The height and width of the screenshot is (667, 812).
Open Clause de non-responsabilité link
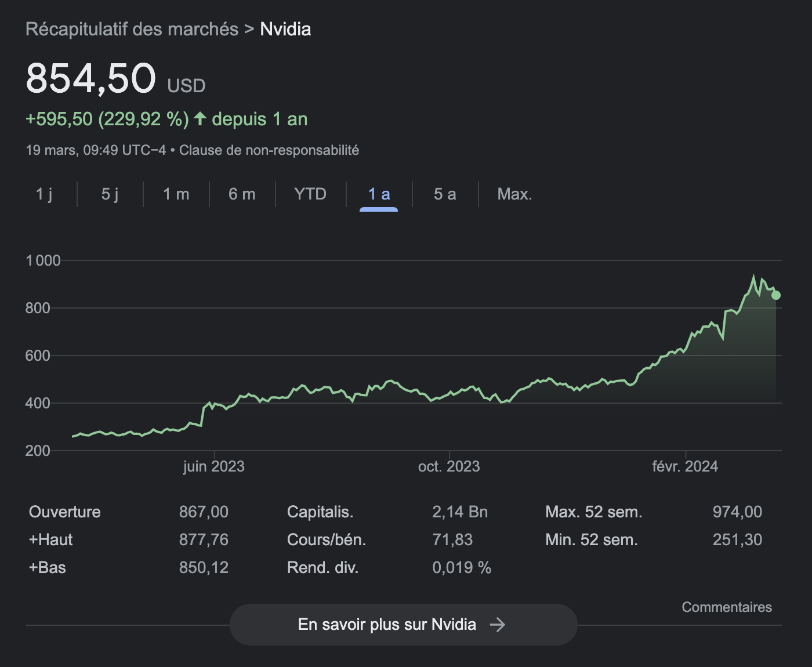click(269, 150)
